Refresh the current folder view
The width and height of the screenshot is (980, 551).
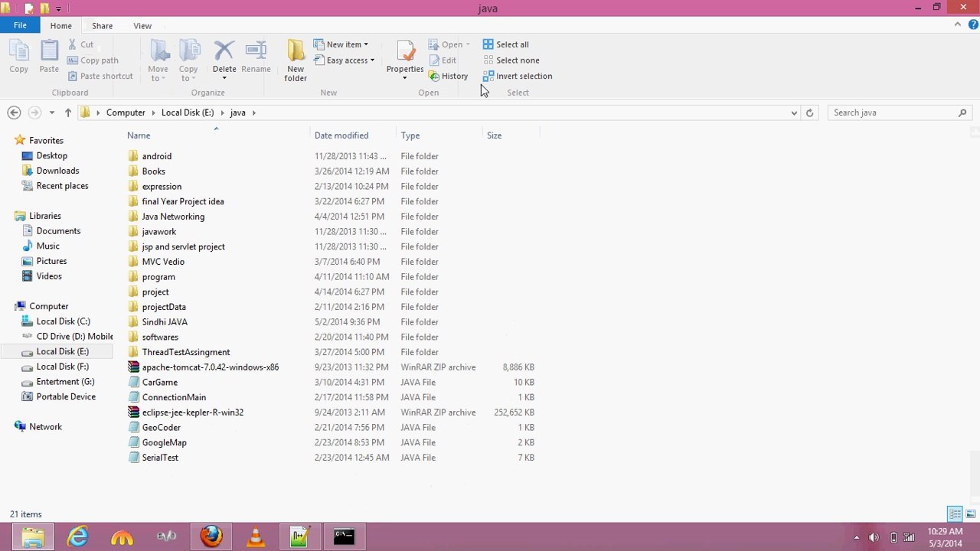pos(809,112)
